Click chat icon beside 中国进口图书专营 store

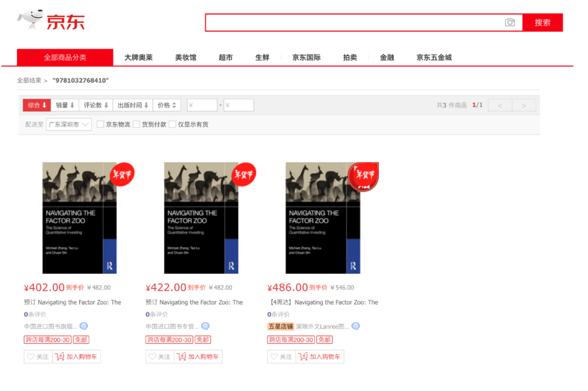pos(205,326)
